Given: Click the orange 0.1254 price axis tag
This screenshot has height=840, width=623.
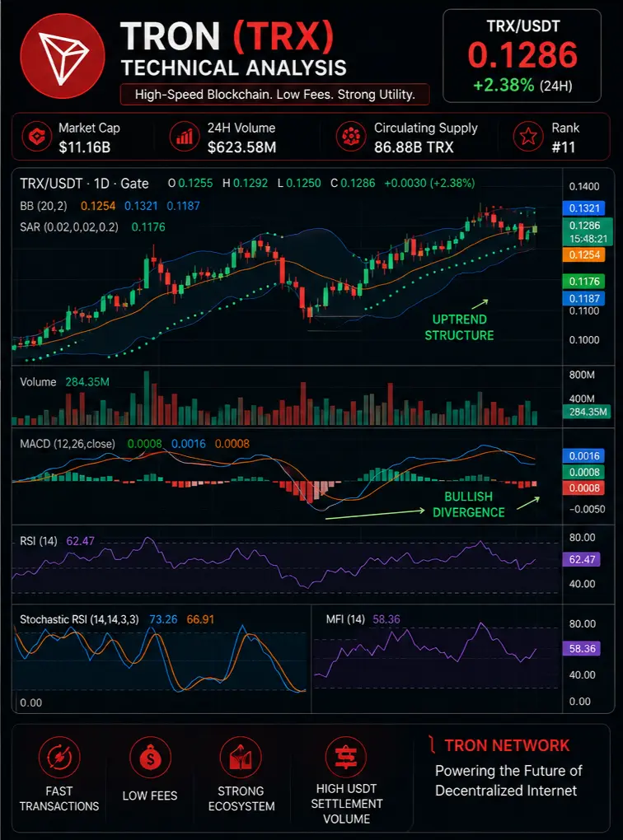Looking at the screenshot, I should (x=584, y=254).
